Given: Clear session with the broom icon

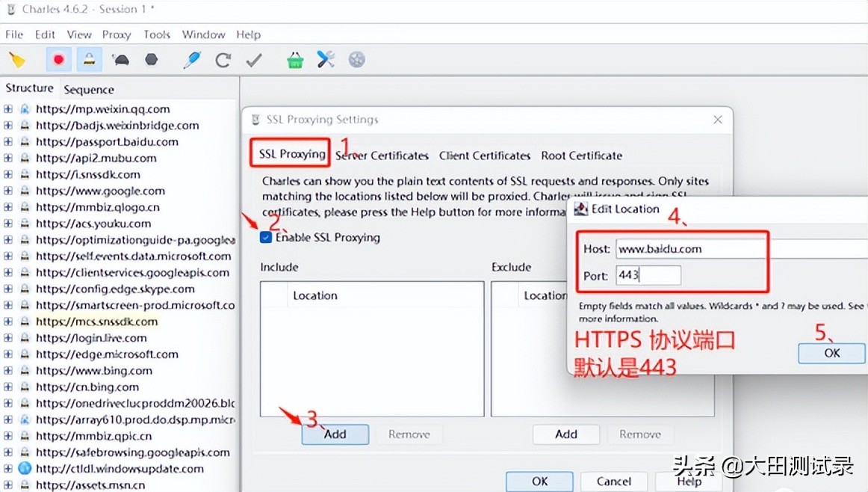Looking at the screenshot, I should (x=17, y=59).
